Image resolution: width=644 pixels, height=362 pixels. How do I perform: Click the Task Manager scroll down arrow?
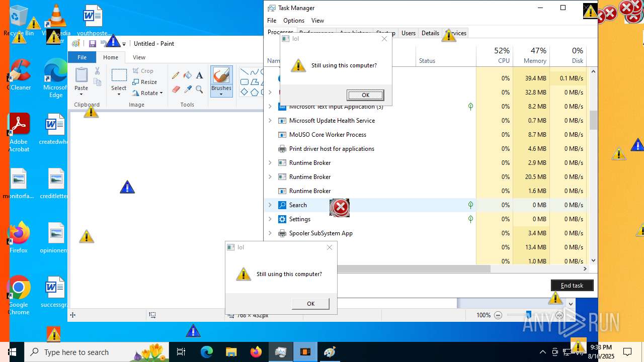[x=593, y=260]
